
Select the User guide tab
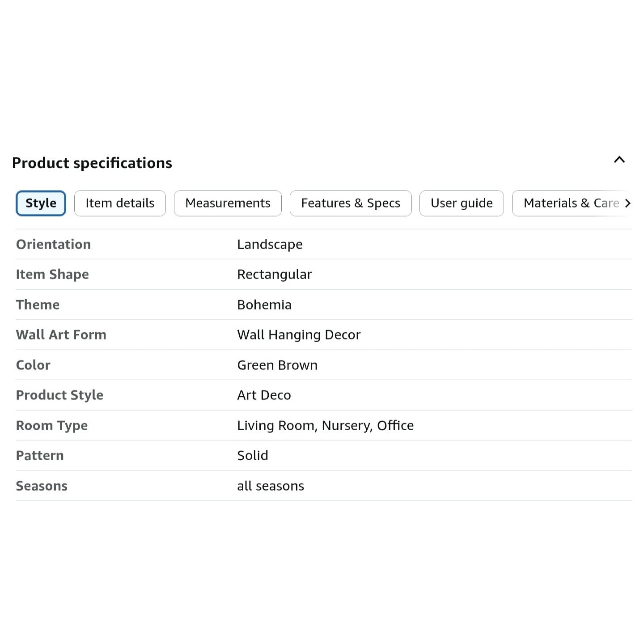(462, 203)
